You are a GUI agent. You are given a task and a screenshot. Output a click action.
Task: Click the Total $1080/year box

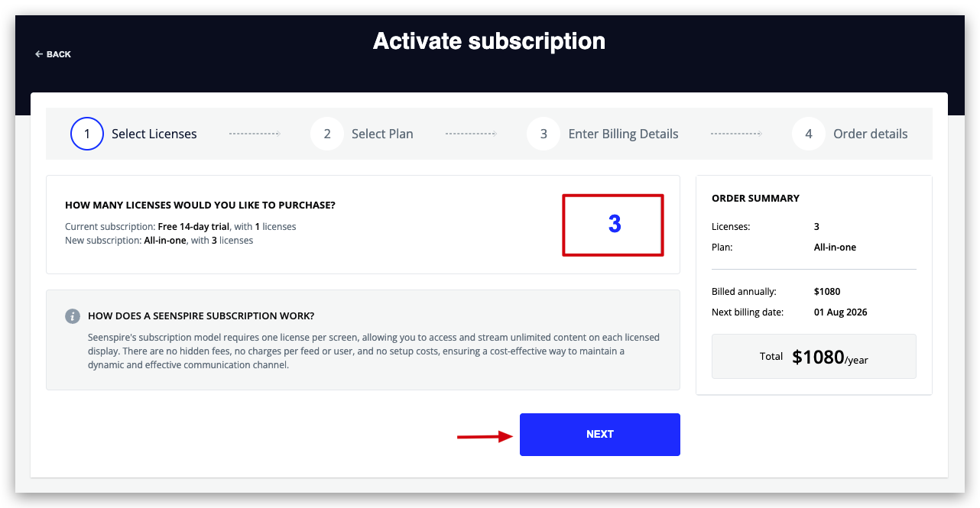point(814,356)
